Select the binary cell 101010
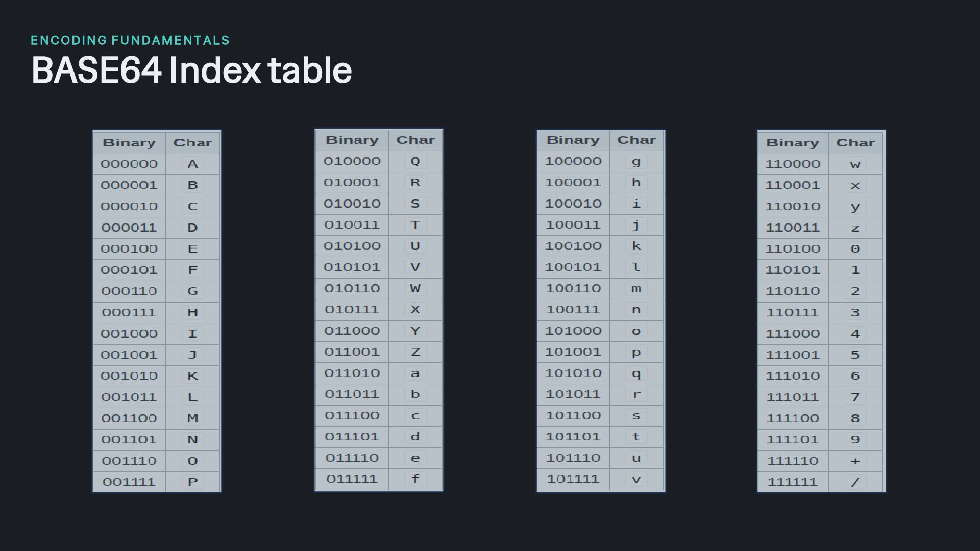 [573, 373]
